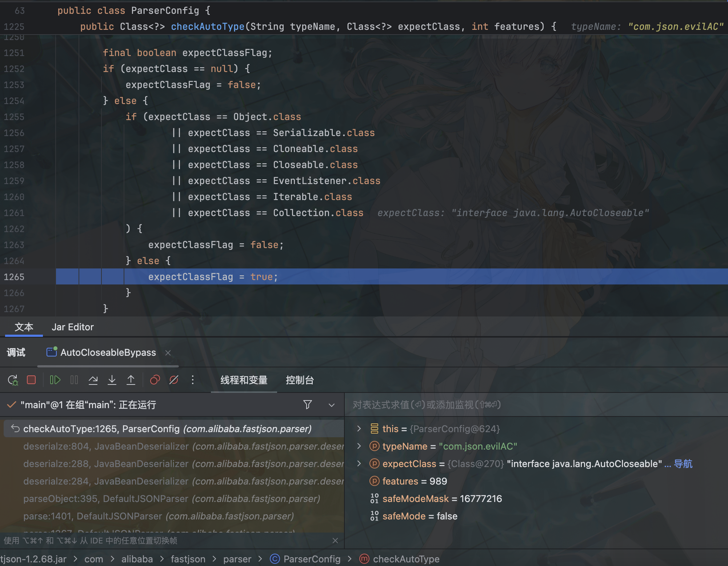Click the Rerun debug icon
The width and height of the screenshot is (728, 566).
(13, 380)
